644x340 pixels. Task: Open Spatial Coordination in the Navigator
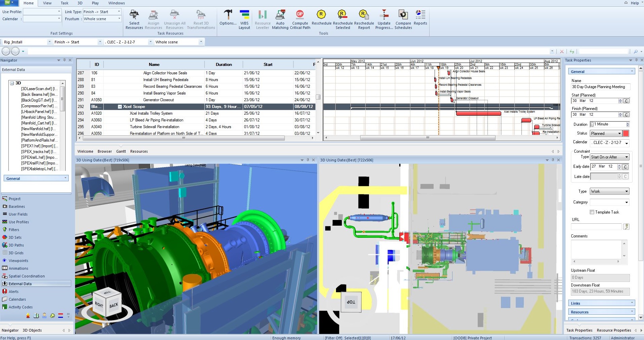pos(27,276)
